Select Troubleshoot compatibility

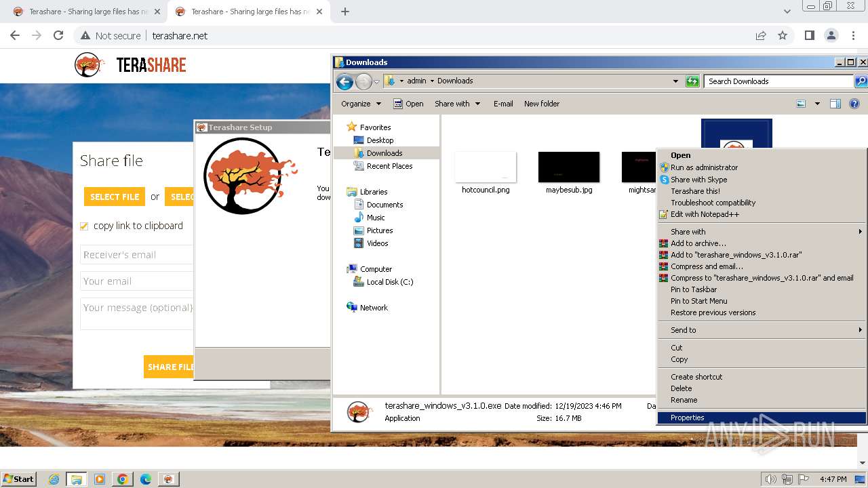762,203
